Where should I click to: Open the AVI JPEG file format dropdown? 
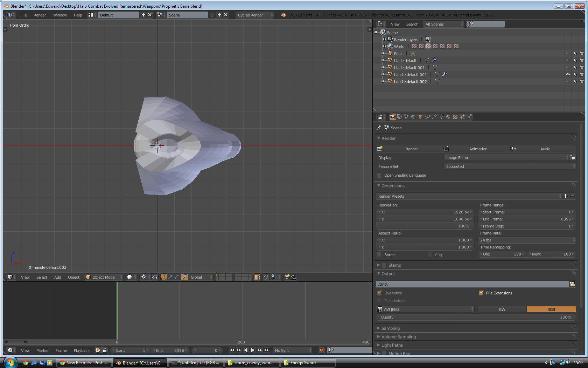[x=425, y=309]
